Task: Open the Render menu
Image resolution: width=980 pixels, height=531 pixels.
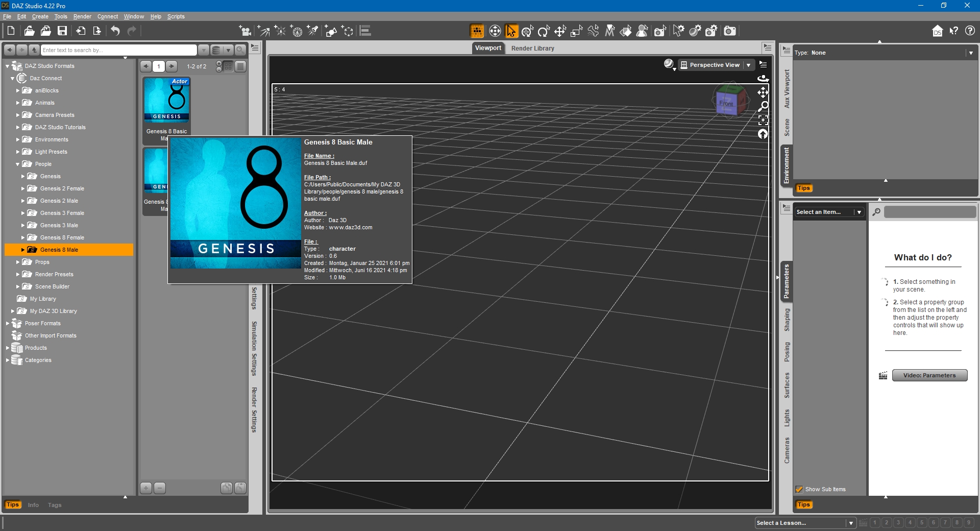Action: [x=82, y=16]
